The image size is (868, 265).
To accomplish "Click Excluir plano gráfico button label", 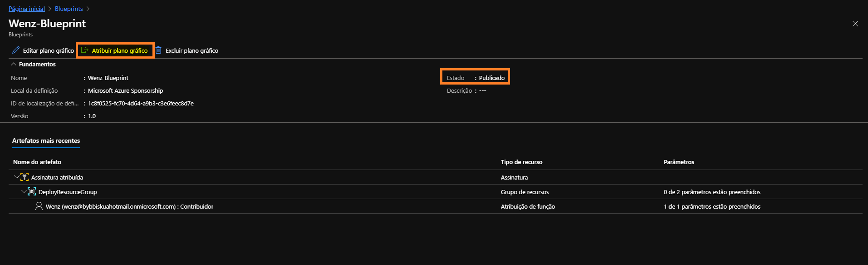I will click(192, 50).
